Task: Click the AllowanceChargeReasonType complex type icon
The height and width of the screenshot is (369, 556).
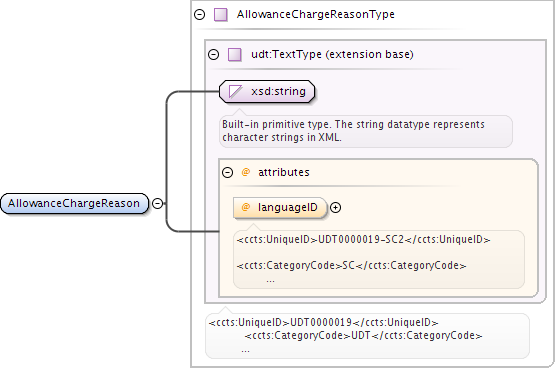Action: (221, 15)
